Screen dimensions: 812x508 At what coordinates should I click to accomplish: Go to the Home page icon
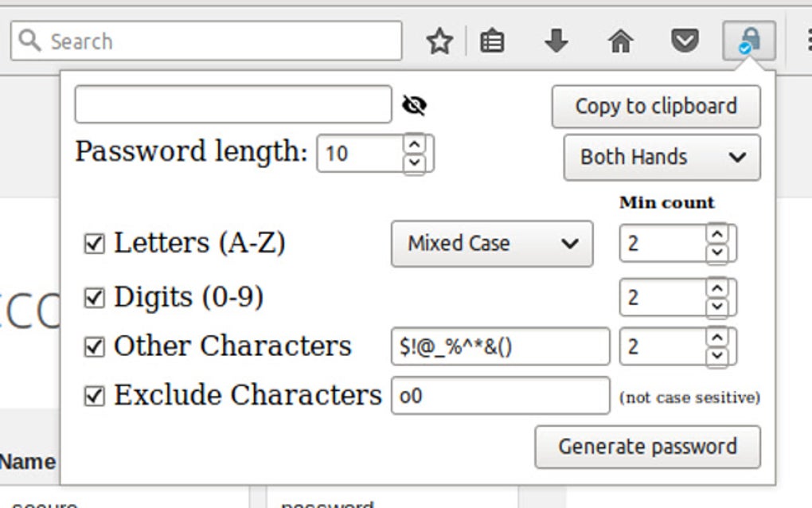(620, 40)
